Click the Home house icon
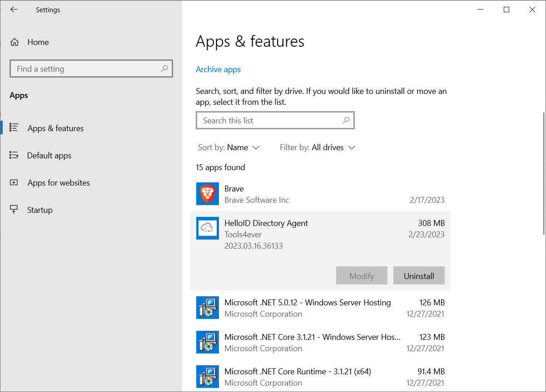The image size is (546, 392). pos(15,42)
